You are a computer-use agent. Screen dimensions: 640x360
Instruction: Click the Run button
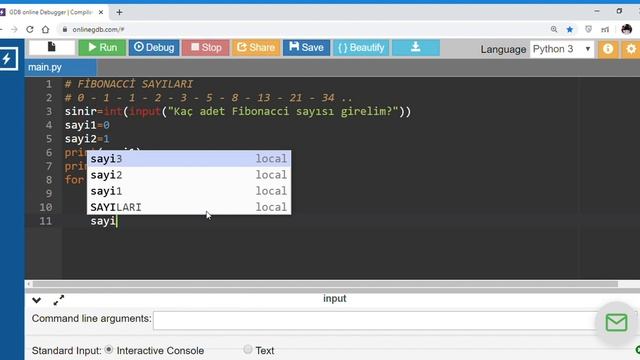point(102,48)
